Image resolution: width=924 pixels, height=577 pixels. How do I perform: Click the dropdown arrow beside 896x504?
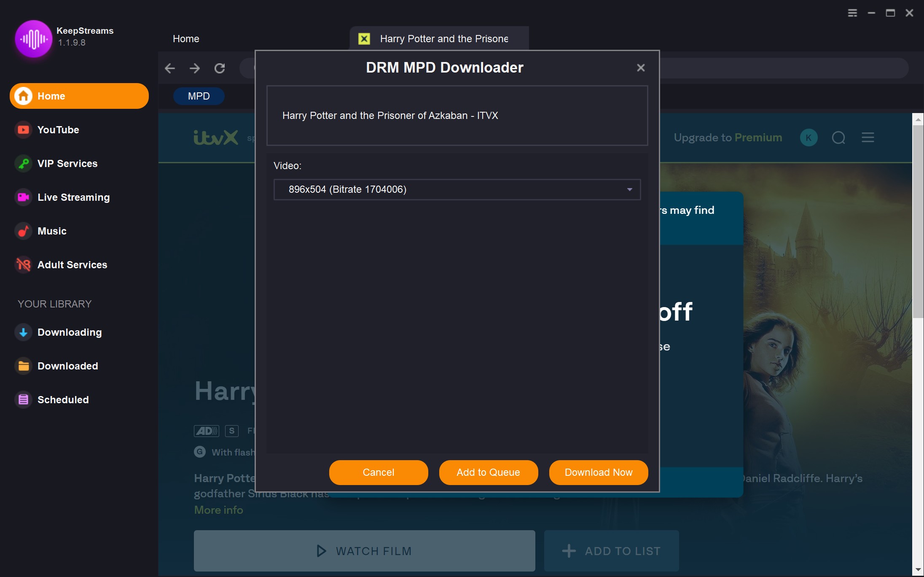pos(629,189)
